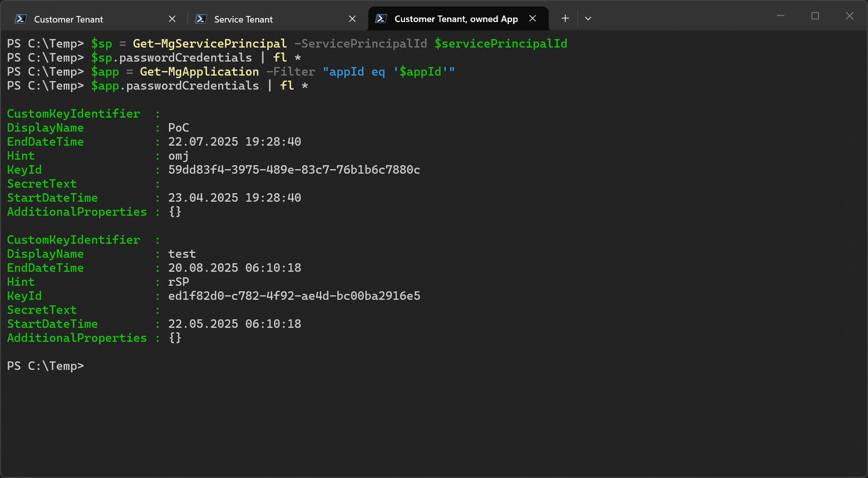Open a new terminal tab with plus button
The height and width of the screenshot is (478, 868).
(565, 19)
